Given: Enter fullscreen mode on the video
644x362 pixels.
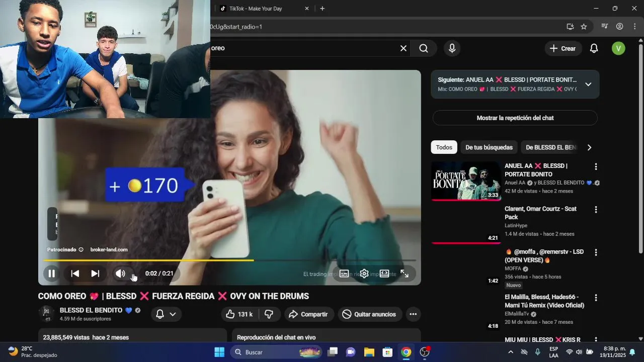Looking at the screenshot, I should (405, 274).
